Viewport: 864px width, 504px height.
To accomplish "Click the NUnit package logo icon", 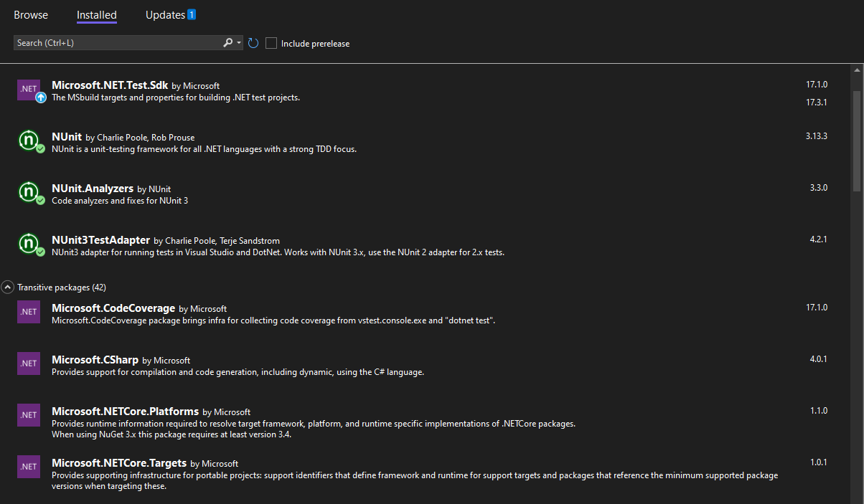I will (x=29, y=140).
